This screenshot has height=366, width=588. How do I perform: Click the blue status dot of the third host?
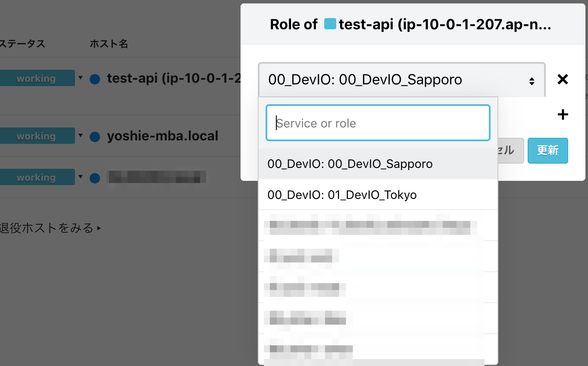coord(95,177)
